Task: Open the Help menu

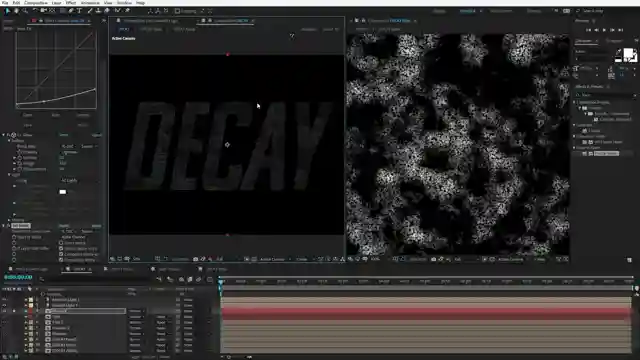Action: click(140, 2)
